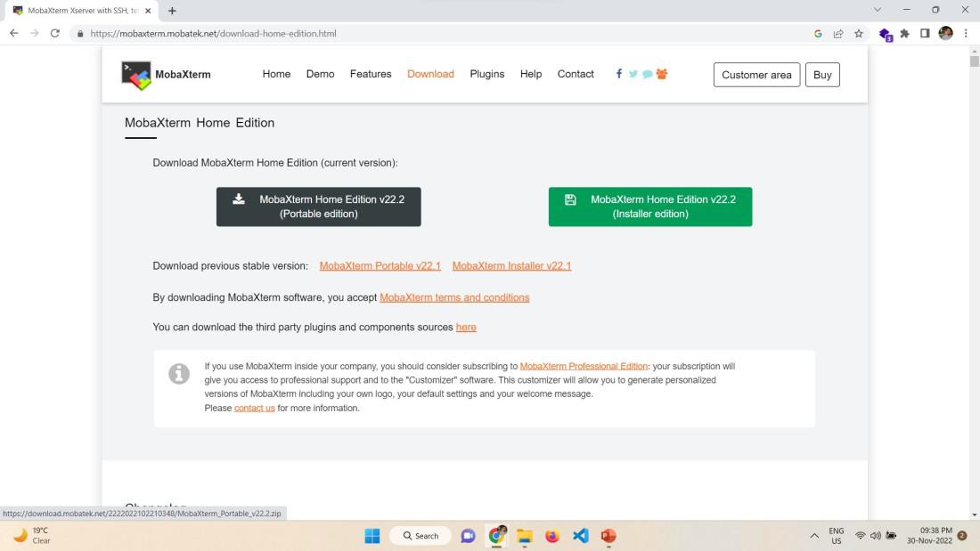980x551 pixels.
Task: Expand the tab search chevron
Action: [878, 10]
